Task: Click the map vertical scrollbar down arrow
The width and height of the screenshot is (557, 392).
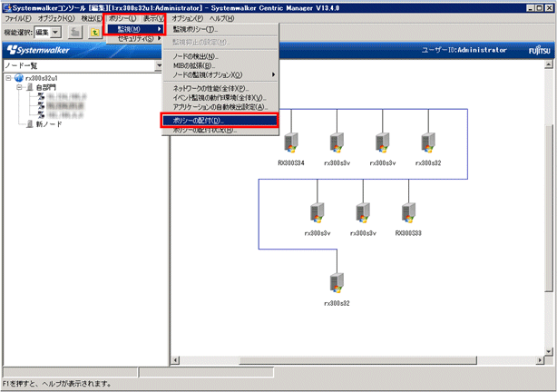Action: (549, 351)
